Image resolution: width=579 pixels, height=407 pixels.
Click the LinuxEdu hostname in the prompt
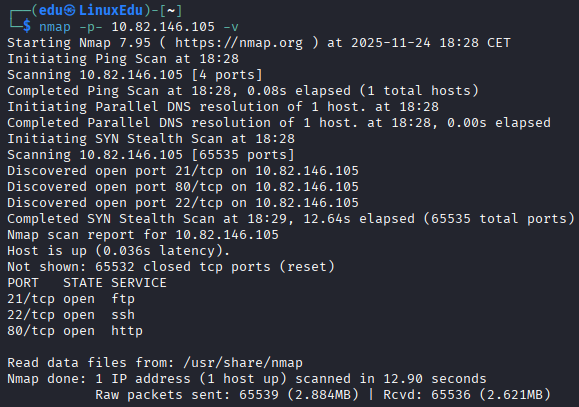(111, 10)
